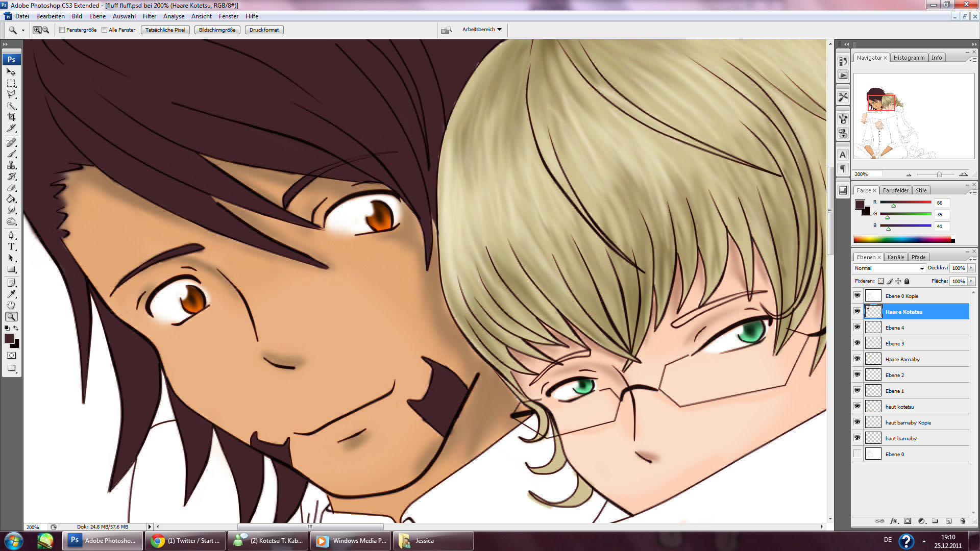
Task: Select the Clone Stamp tool
Action: [11, 165]
